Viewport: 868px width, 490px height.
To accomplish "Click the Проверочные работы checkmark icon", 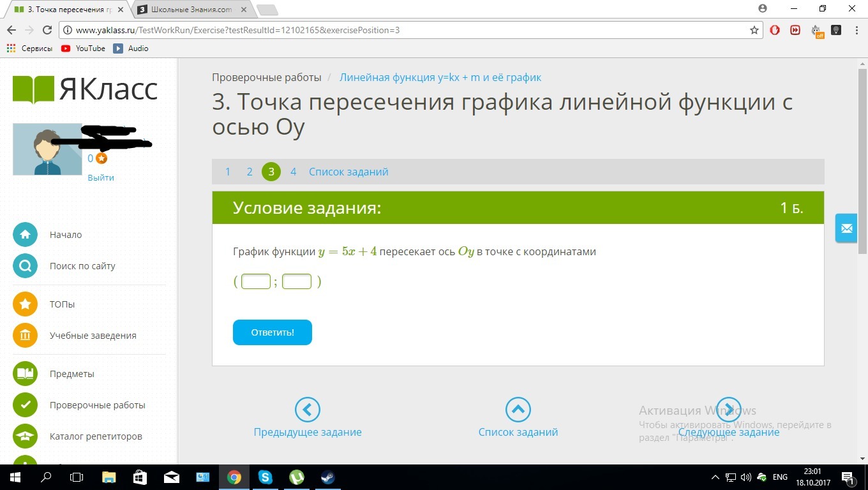I will point(25,405).
